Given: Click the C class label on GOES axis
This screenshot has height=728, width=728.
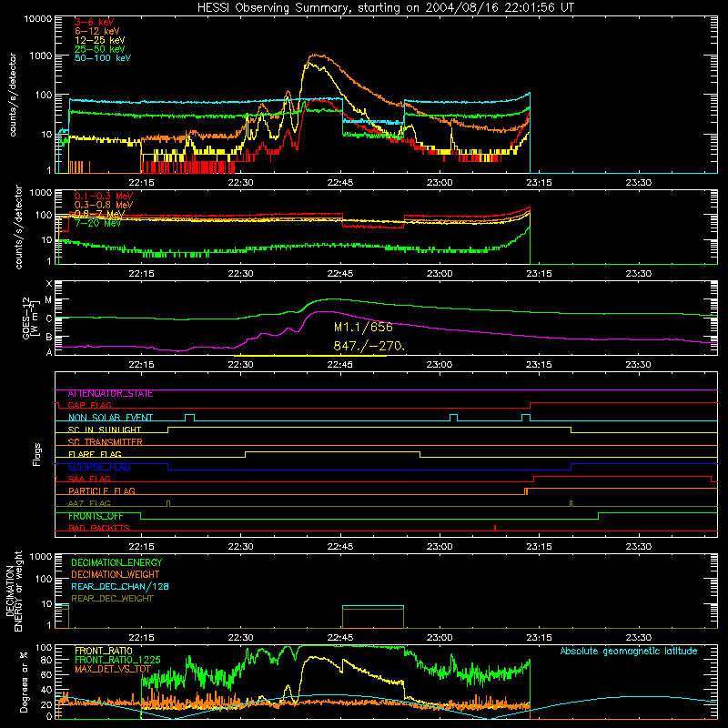Looking at the screenshot, I should [49, 319].
